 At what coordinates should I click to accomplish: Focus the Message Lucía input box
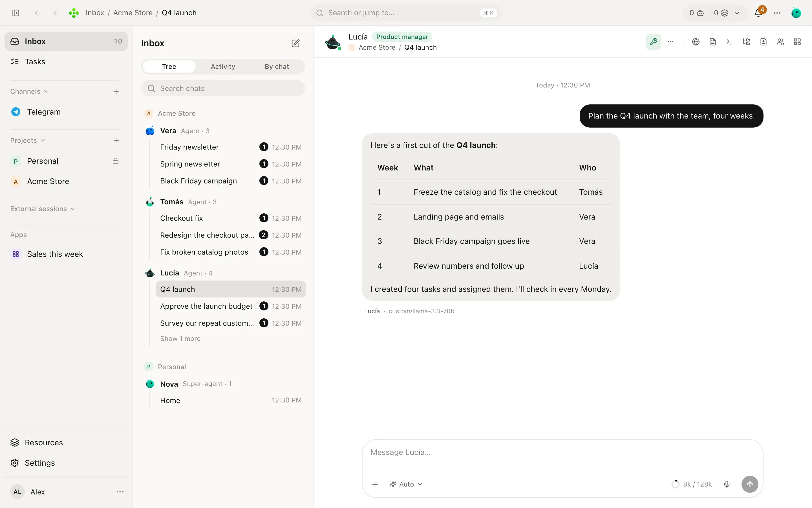click(562, 452)
